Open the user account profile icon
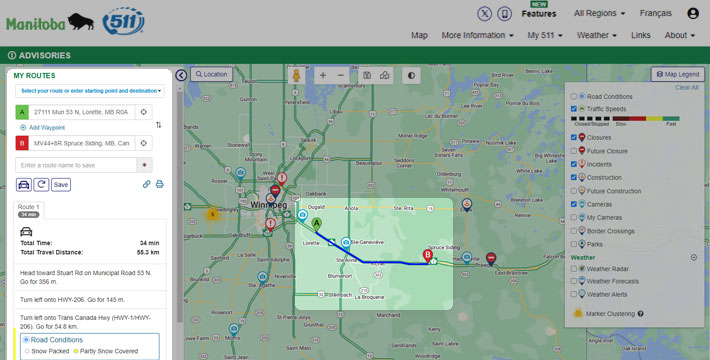Viewport: 710px width, 360px height. (x=693, y=14)
